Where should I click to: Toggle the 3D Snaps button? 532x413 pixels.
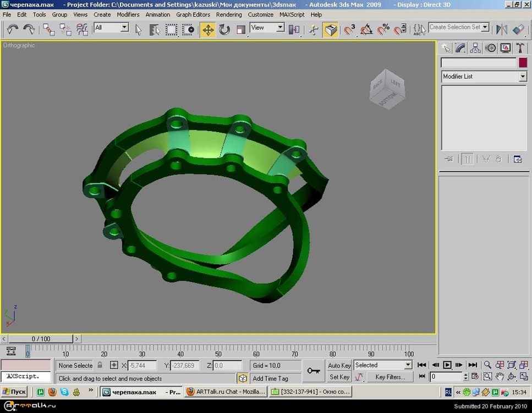349,30
